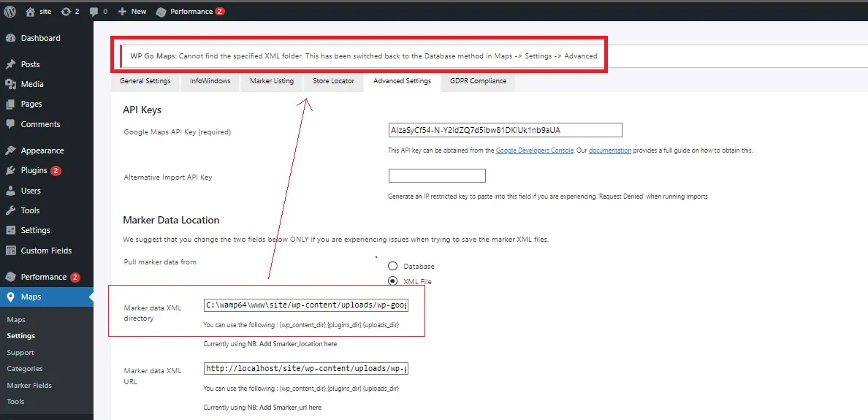Click the Comments icon in sidebar
The height and width of the screenshot is (420, 868).
coord(10,124)
